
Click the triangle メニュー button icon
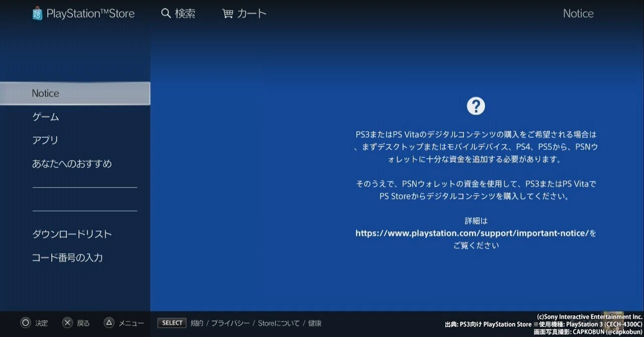click(x=109, y=323)
